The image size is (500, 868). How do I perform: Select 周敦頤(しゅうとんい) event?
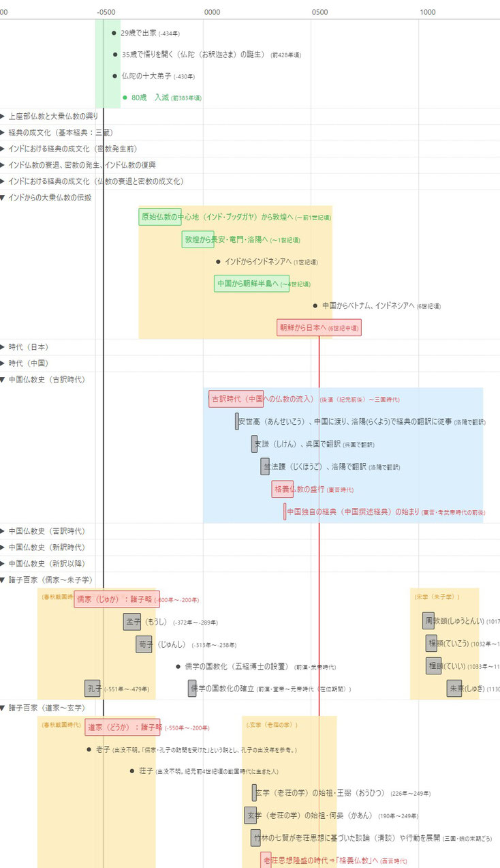click(x=429, y=621)
